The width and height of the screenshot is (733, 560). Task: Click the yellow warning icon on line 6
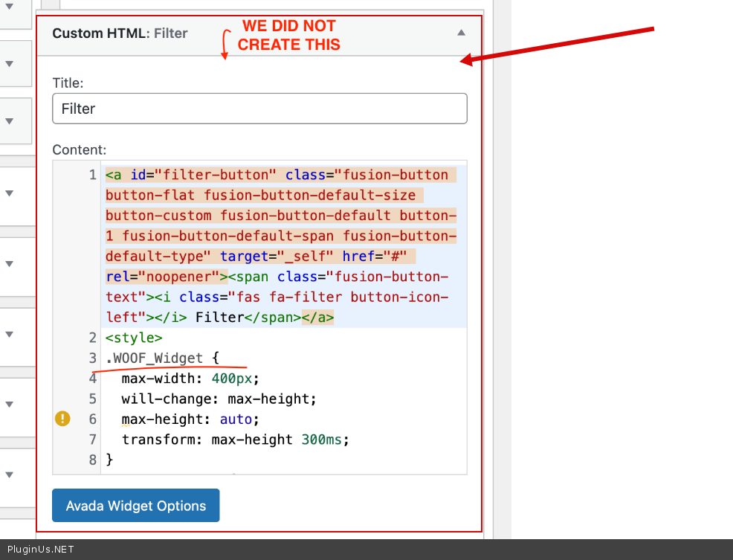point(62,419)
